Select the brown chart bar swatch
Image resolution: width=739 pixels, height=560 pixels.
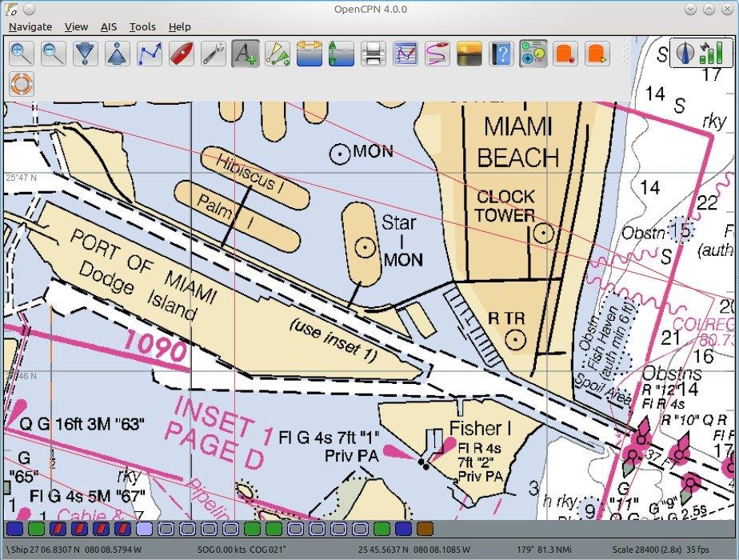425,529
